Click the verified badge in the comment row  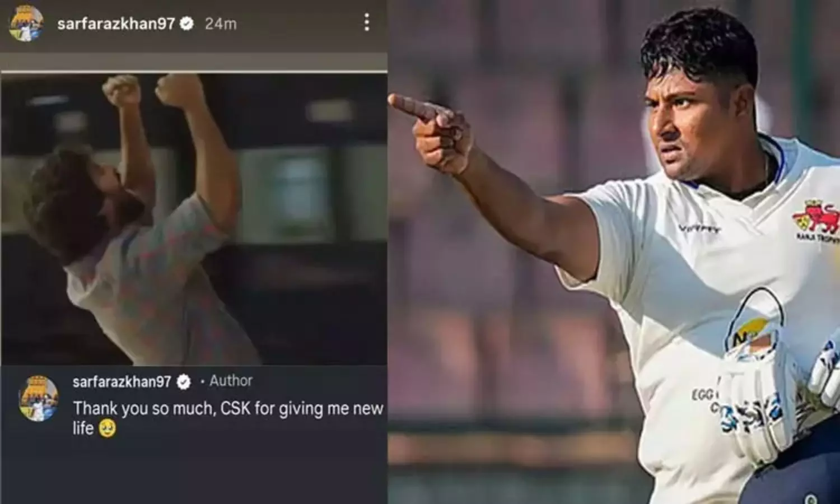point(183,382)
